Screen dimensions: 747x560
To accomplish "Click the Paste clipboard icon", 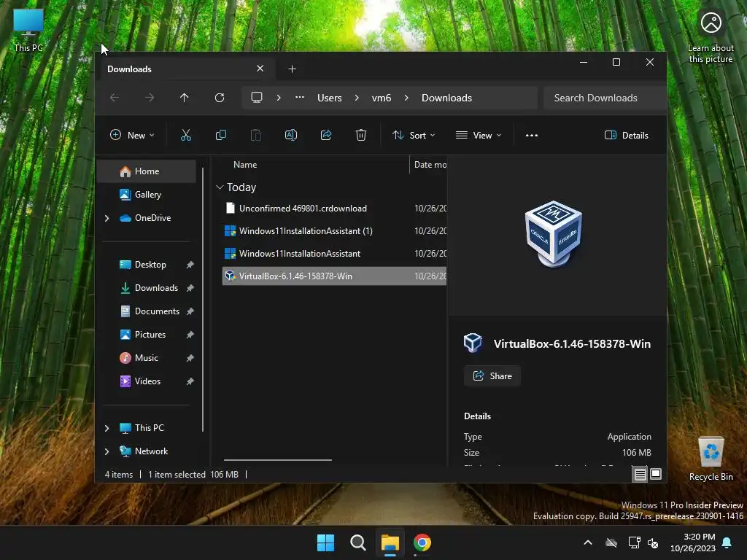I will point(256,135).
